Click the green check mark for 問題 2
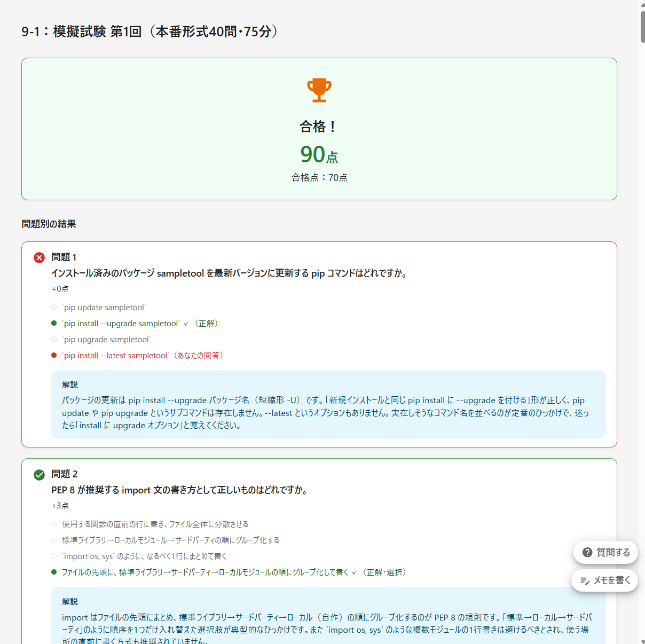645x644 pixels. 40,475
